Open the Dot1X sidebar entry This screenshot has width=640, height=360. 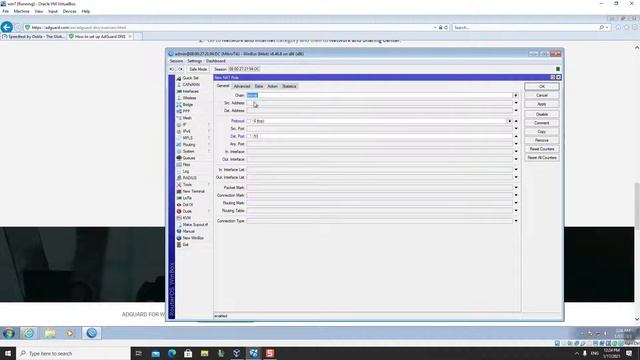tap(188, 204)
